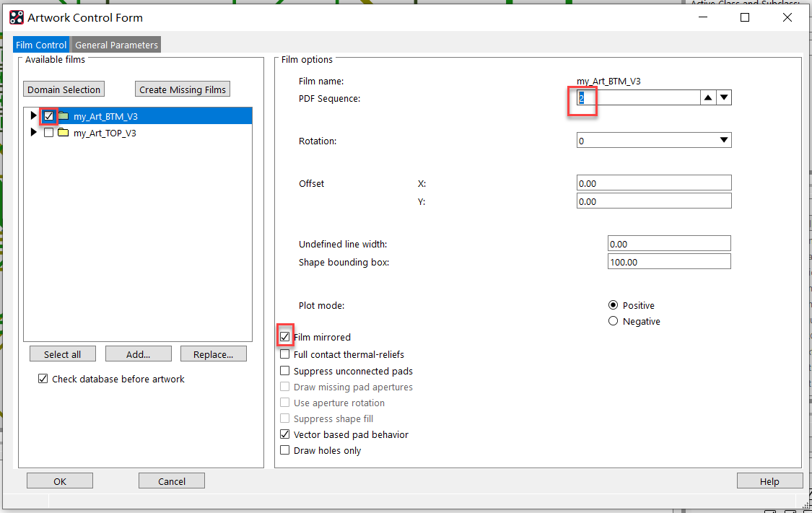Click the my_Art_BTM_V3 folder icon

tap(64, 116)
